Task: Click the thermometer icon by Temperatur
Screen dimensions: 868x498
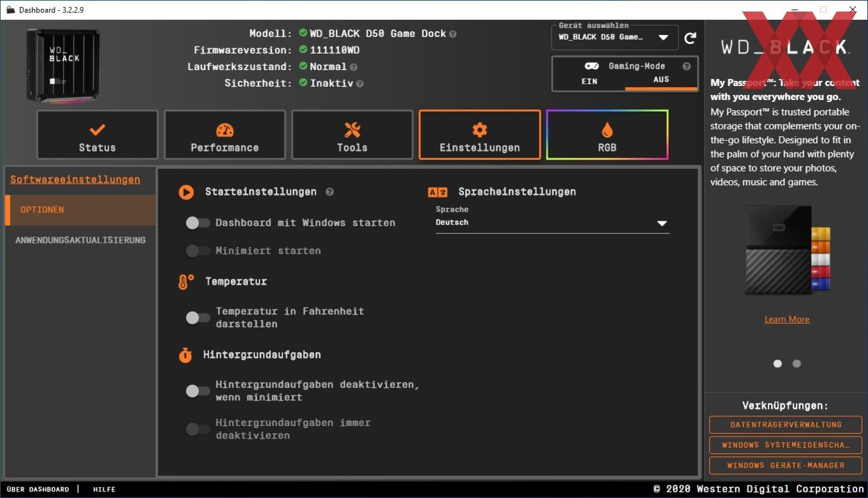Action: (x=186, y=282)
